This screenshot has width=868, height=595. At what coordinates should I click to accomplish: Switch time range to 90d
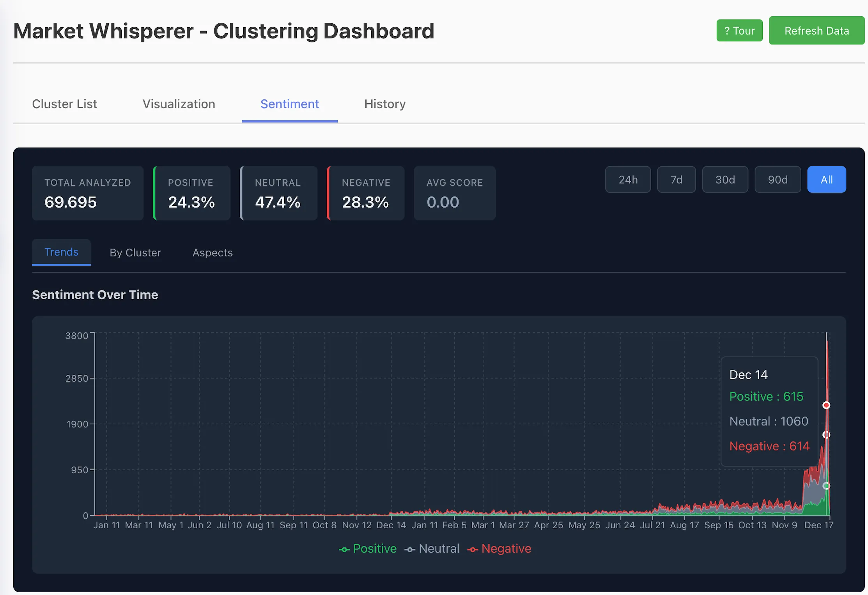pos(778,179)
